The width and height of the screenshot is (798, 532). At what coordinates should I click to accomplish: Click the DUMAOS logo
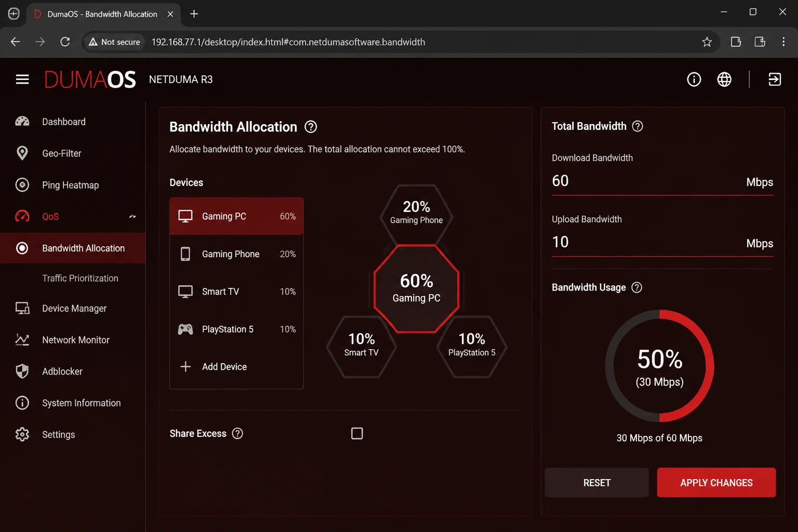[90, 79]
